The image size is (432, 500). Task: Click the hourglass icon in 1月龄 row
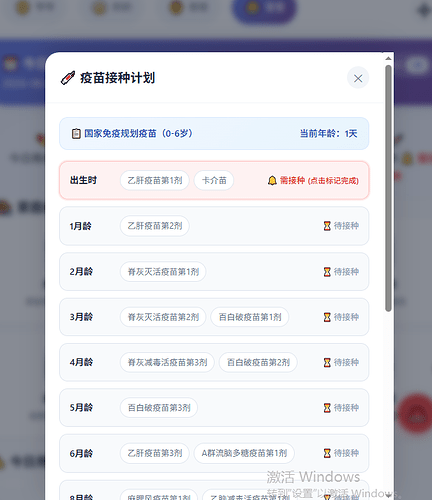coord(327,226)
